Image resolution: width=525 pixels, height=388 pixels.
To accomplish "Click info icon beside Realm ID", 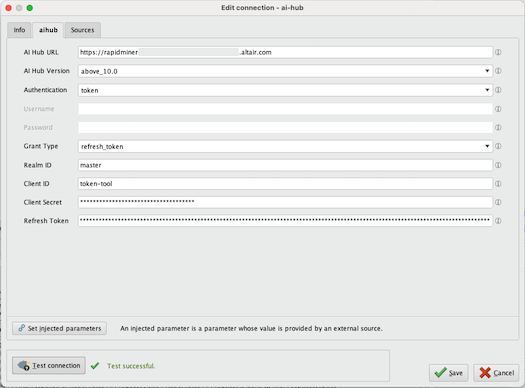I will (x=498, y=165).
